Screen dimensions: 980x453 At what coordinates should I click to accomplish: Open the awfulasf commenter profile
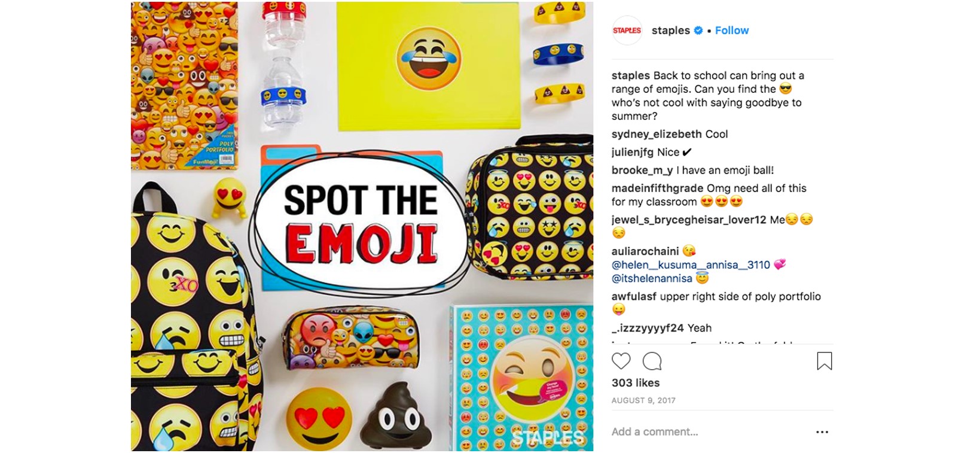coord(634,296)
